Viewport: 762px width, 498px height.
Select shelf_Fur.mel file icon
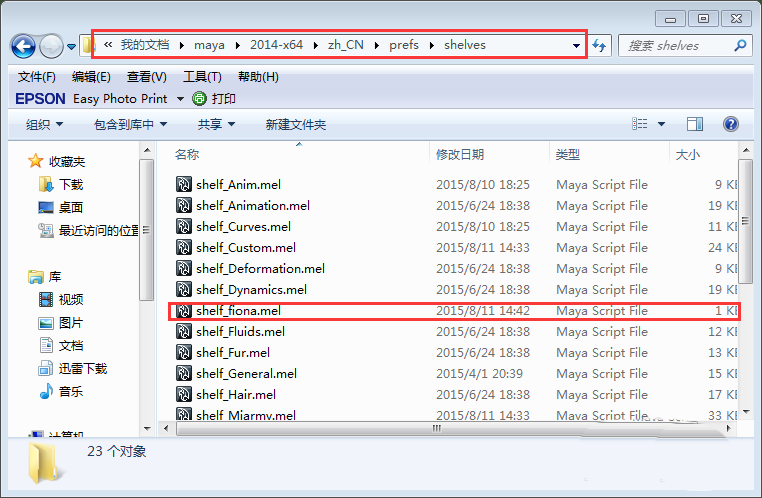click(x=184, y=352)
